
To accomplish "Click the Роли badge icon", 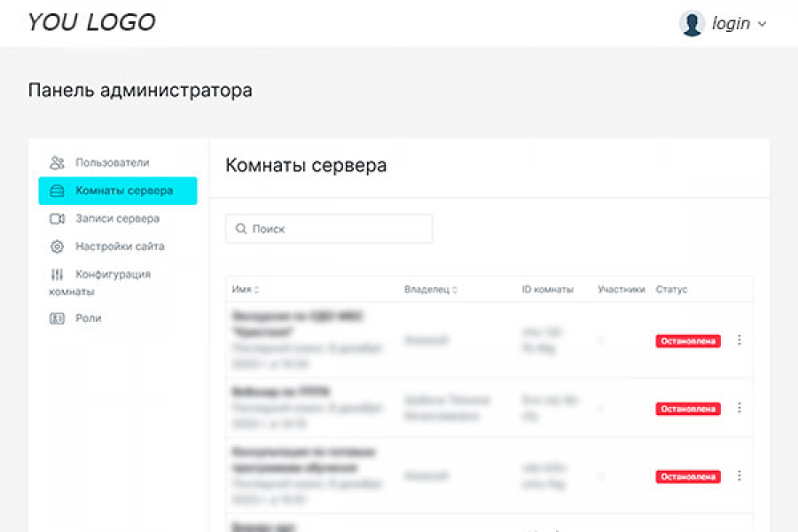I will point(58,318).
